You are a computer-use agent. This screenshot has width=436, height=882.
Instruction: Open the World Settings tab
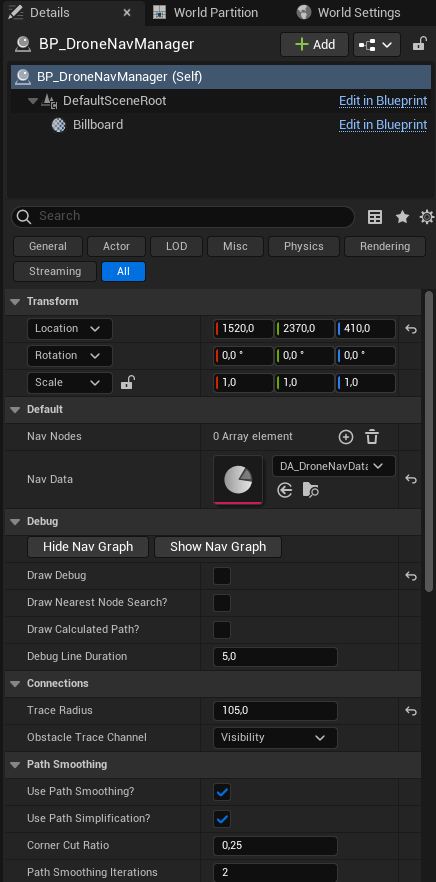tap(349, 12)
